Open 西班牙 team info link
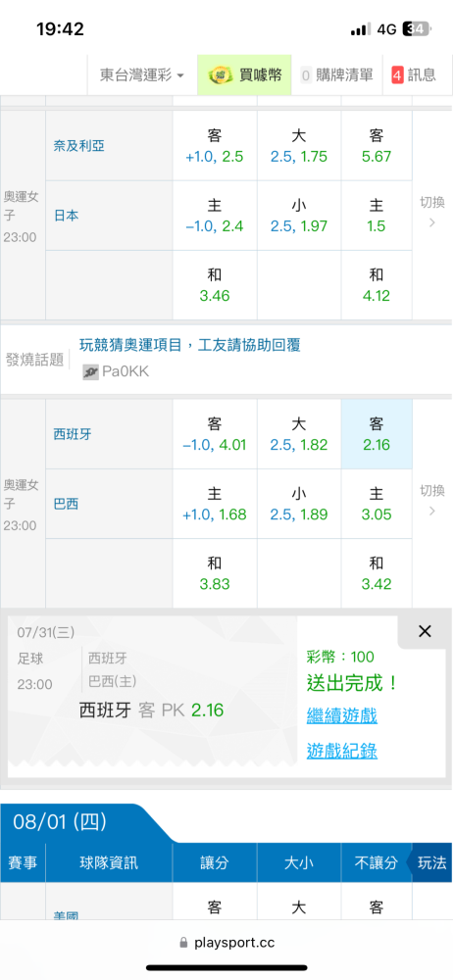This screenshot has height=980, width=453. (x=72, y=434)
